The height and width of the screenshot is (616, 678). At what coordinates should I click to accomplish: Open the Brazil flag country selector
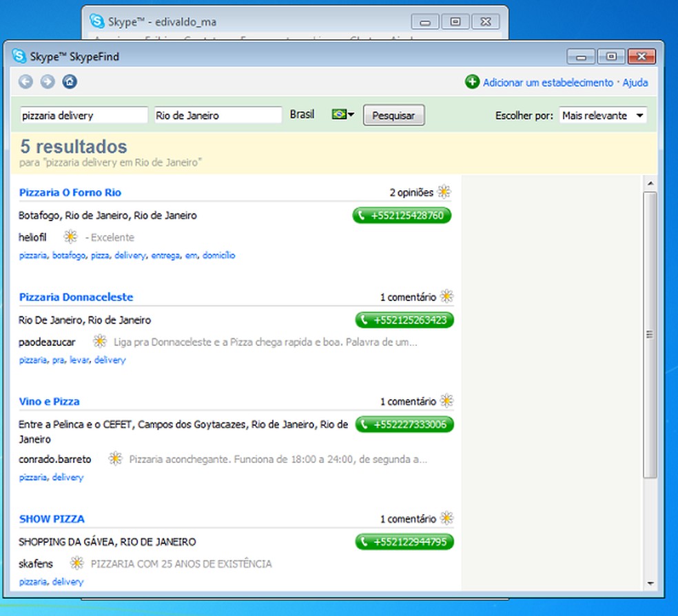coord(343,114)
